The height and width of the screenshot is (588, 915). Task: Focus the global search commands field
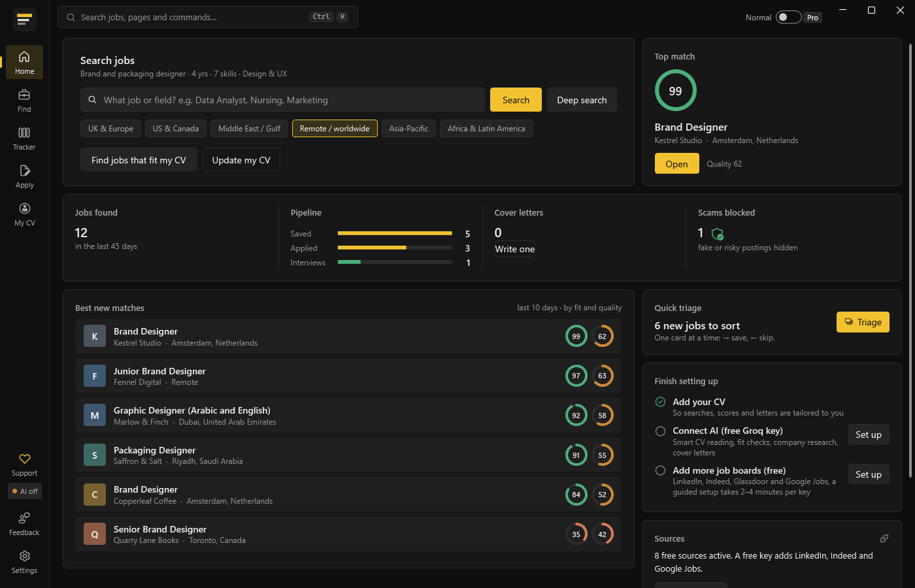tap(208, 17)
